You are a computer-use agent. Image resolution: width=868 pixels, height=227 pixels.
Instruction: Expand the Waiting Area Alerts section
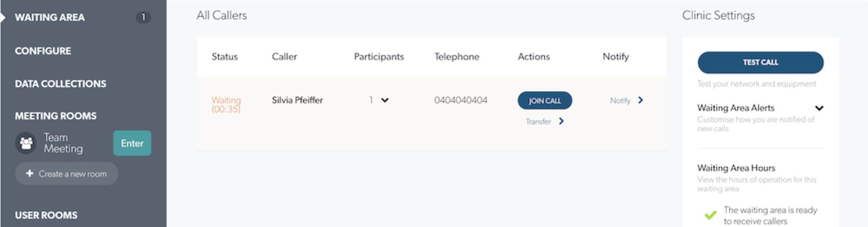(x=819, y=108)
